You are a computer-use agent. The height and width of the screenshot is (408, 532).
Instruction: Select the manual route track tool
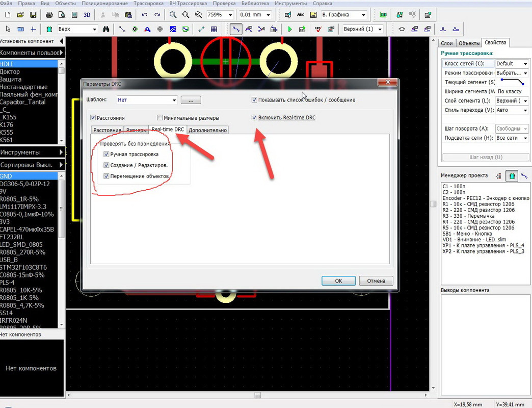point(236,29)
